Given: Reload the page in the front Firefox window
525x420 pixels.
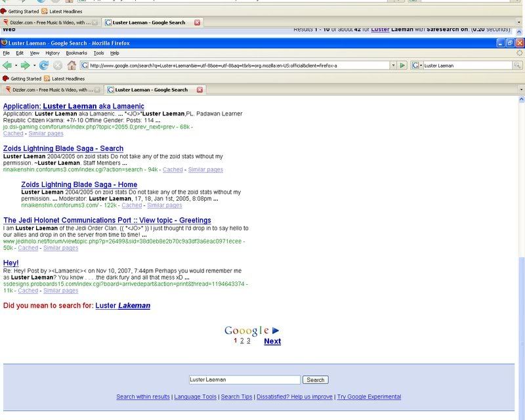Looking at the screenshot, I should (x=43, y=66).
